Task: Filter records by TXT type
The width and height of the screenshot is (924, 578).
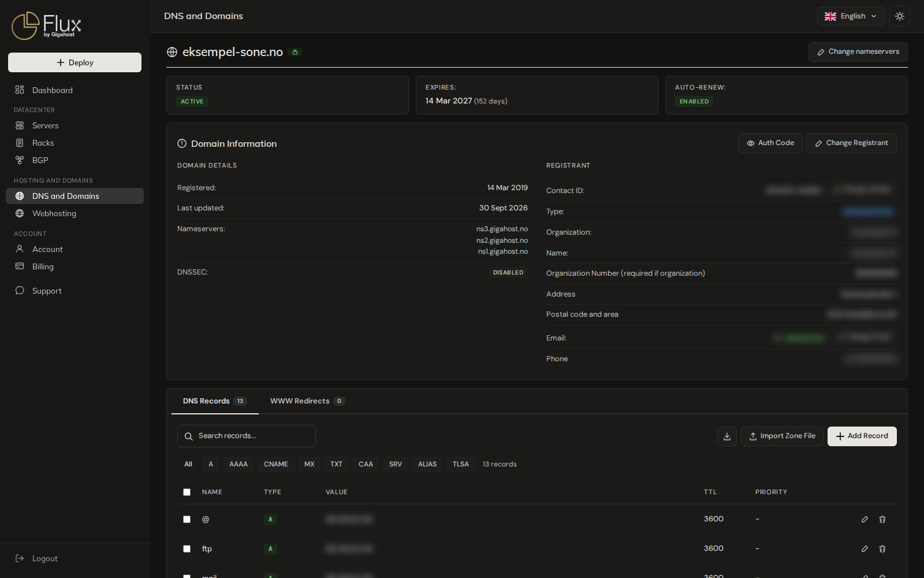Action: [x=336, y=464]
